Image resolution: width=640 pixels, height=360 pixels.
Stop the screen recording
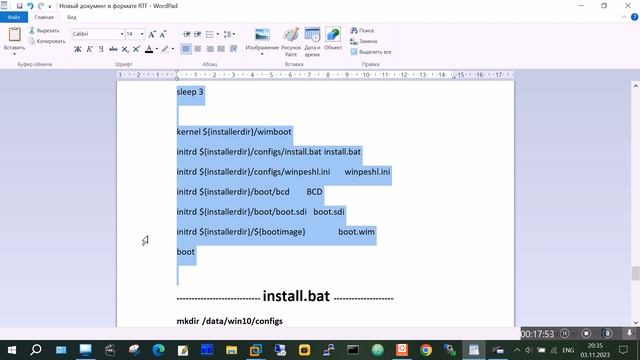pos(586,333)
